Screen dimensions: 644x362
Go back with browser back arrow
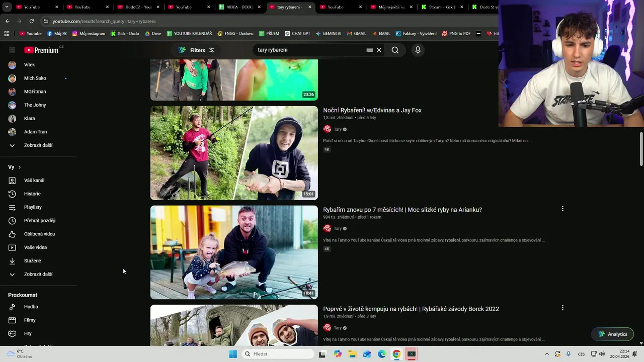7,21
